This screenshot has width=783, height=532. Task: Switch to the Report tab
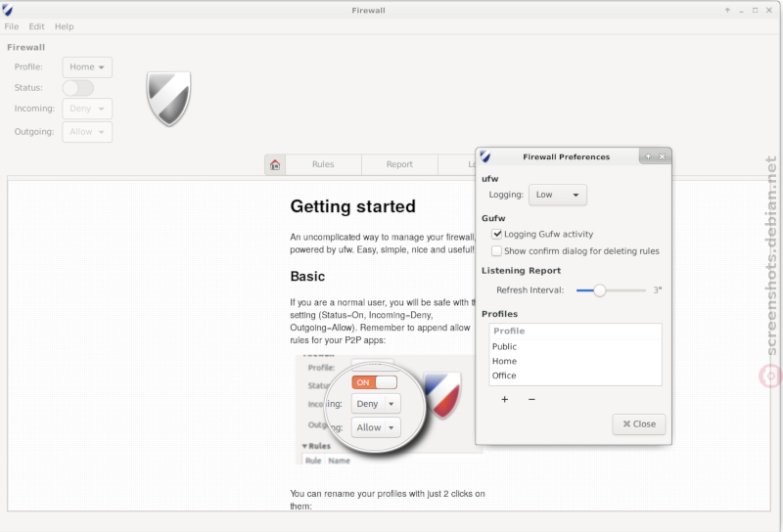pyautogui.click(x=399, y=164)
